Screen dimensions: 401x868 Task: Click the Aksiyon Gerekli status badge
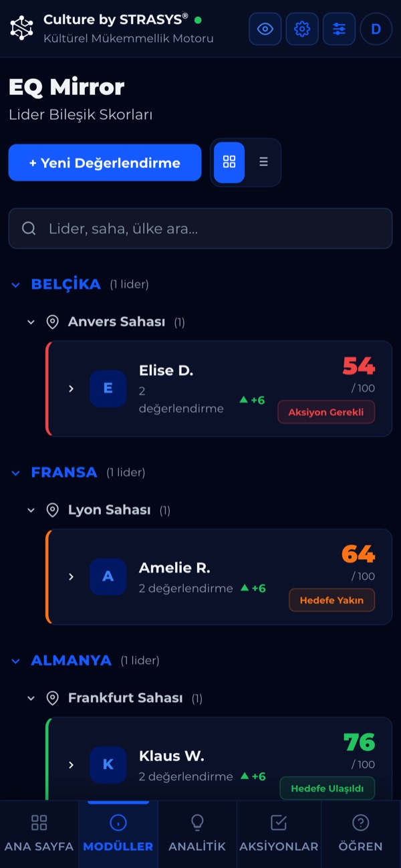click(326, 412)
